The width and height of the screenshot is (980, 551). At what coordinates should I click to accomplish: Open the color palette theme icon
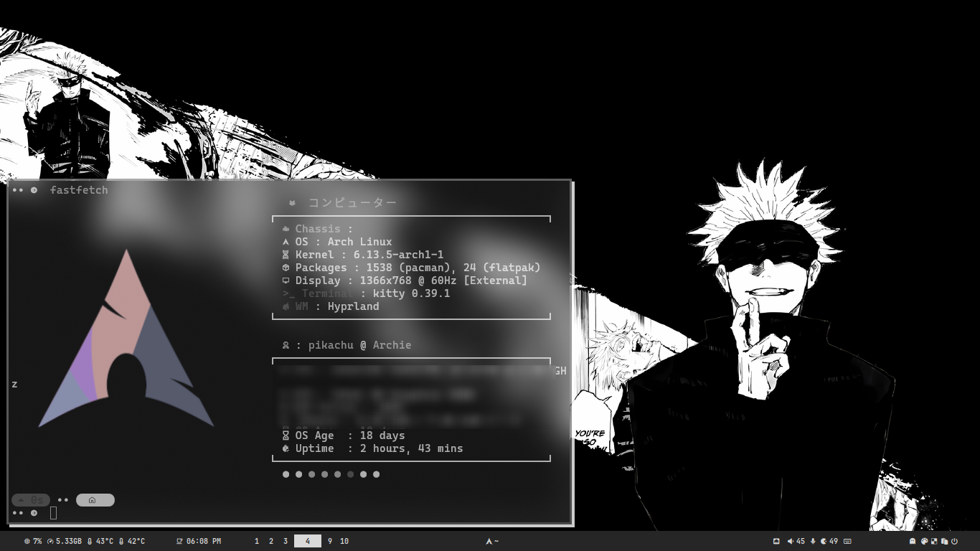[x=924, y=541]
